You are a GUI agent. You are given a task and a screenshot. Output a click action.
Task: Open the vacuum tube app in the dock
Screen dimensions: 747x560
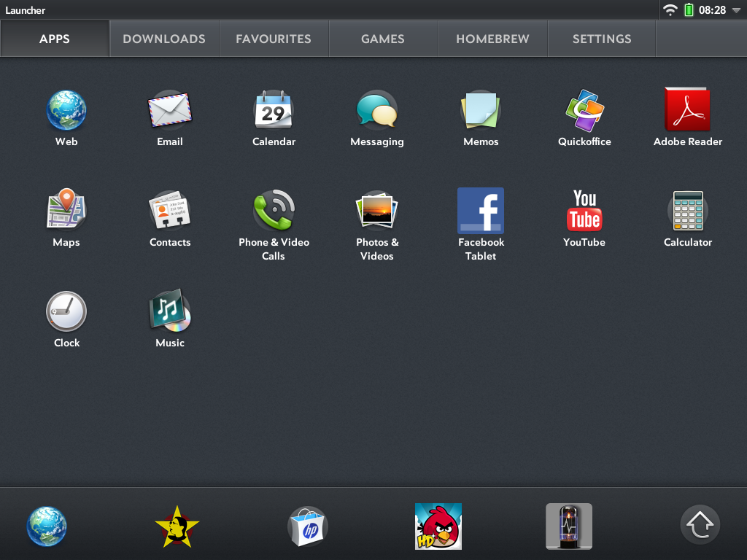(x=569, y=526)
